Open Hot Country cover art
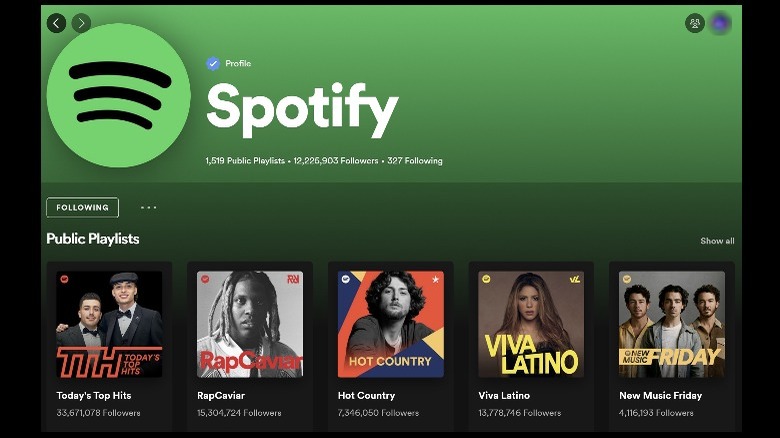This screenshot has width=780, height=438. point(390,324)
